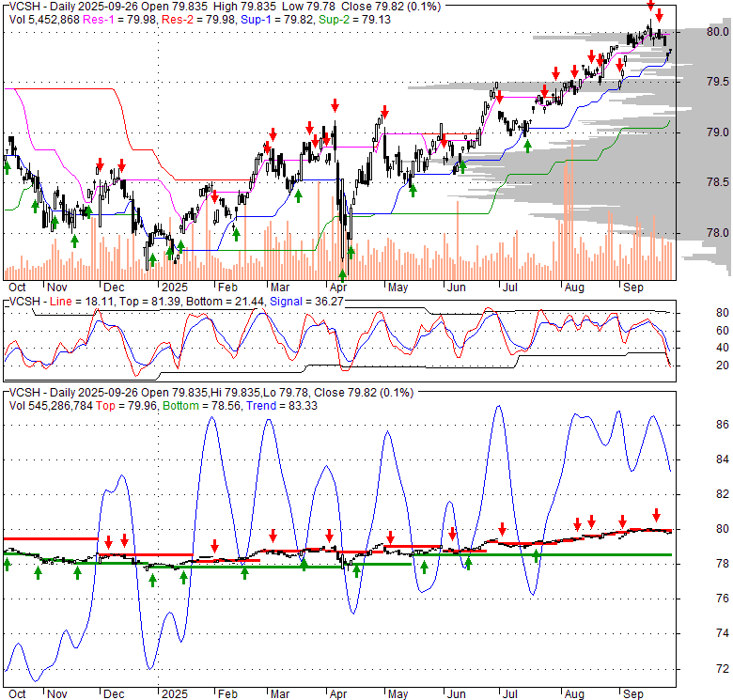Click '72' on the bottom chart scale
This screenshot has height=700, width=733.
point(723,669)
